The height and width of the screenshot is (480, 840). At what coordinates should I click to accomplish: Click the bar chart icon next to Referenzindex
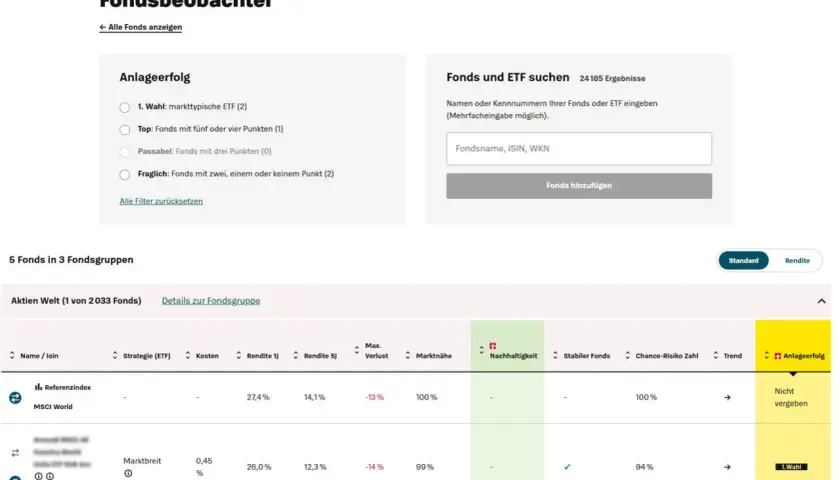[x=38, y=387]
